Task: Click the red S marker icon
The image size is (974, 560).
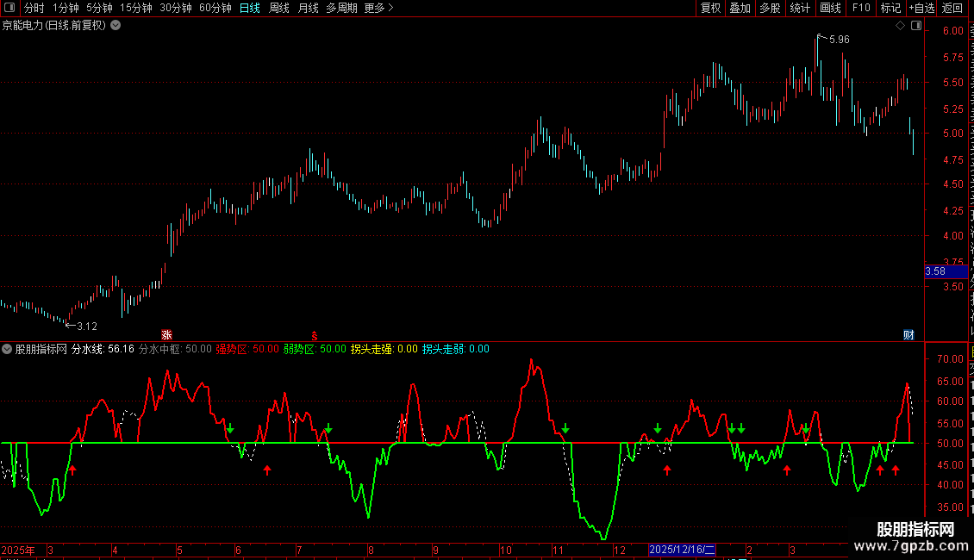Action: pos(315,335)
